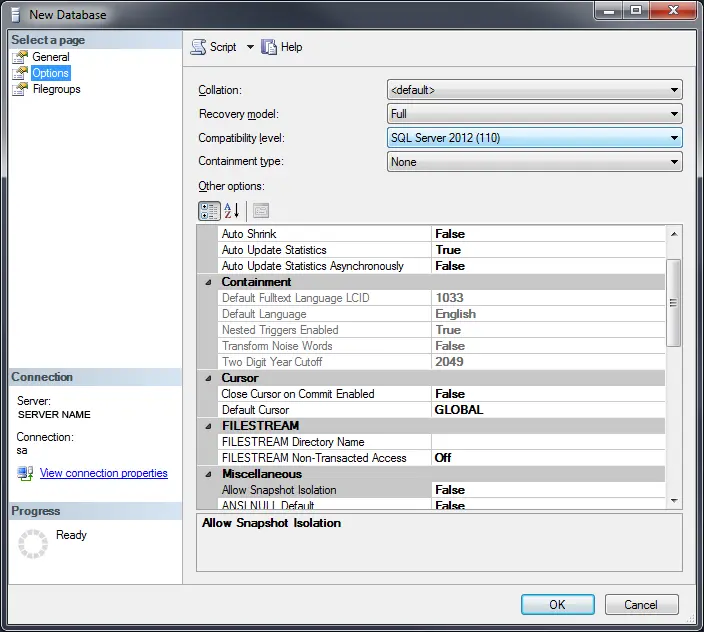The image size is (704, 632).
Task: Collapse the Cursor category section
Action: click(x=209, y=378)
